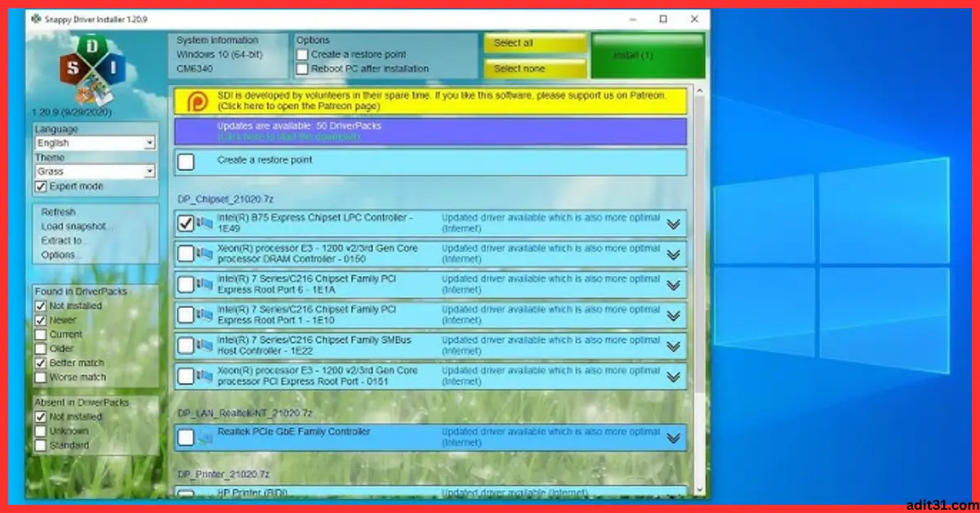Check Xeon E3 DRAM Controller - 0150 driver
This screenshot has height=513, width=980.
point(186,254)
